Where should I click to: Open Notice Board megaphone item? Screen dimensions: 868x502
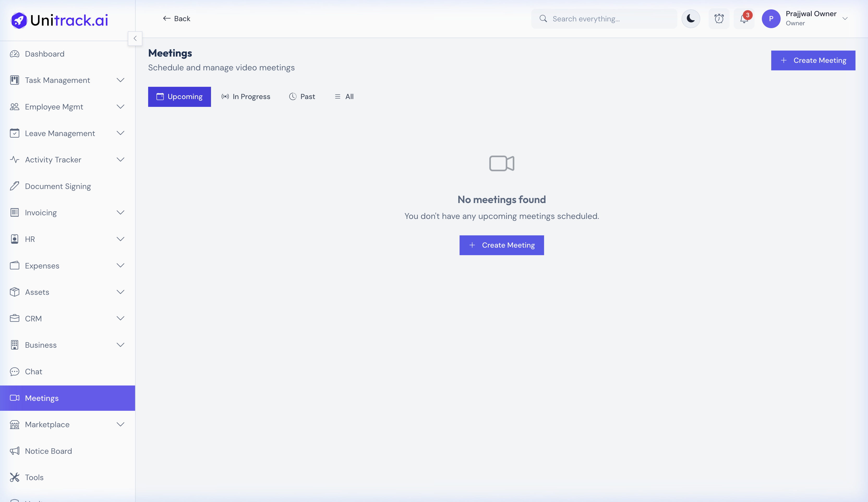coord(48,451)
